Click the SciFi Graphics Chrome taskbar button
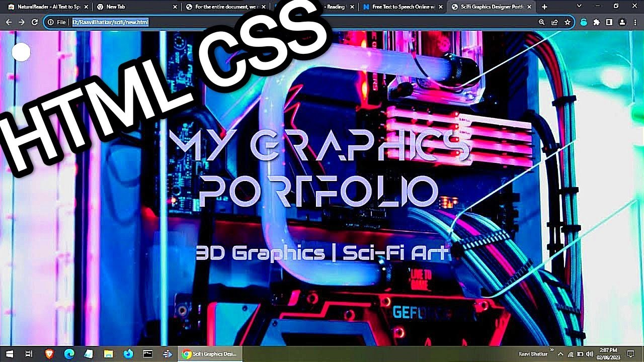The image size is (644, 362). coord(211,354)
